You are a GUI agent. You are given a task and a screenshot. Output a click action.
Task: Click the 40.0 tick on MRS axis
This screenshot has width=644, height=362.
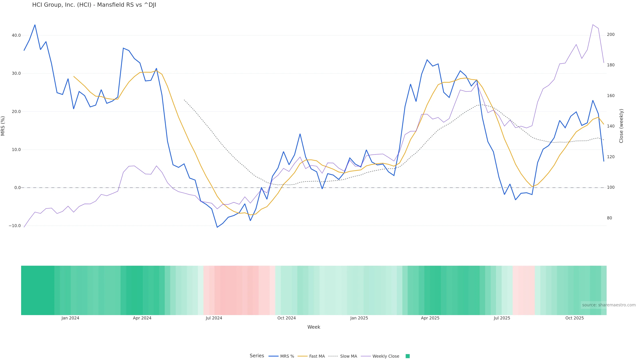(16, 36)
